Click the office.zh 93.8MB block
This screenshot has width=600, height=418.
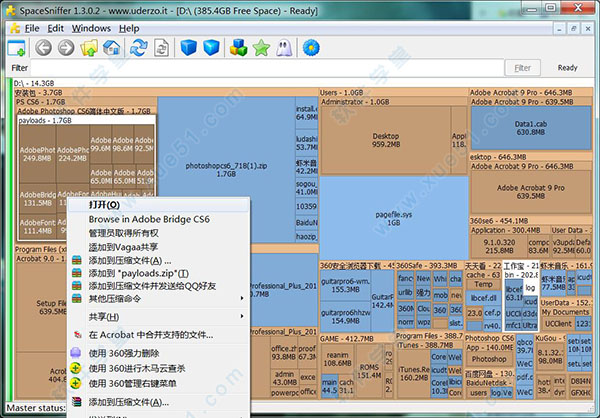pyautogui.click(x=283, y=353)
